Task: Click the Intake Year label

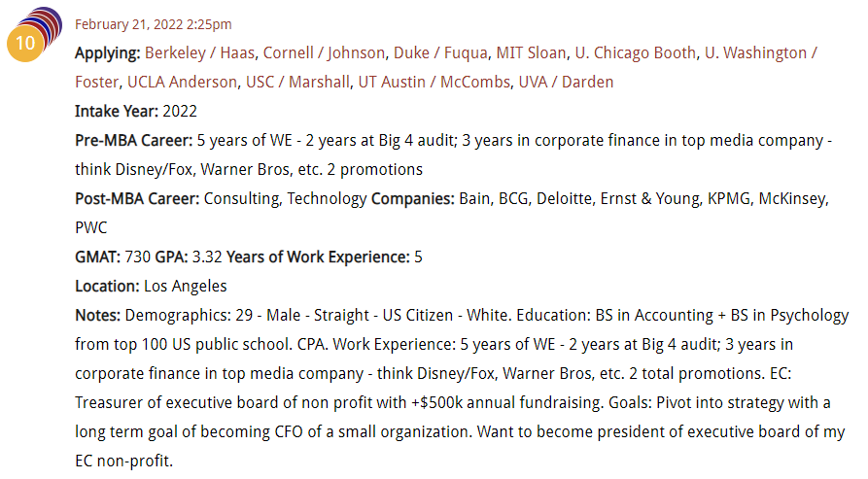Action: (117, 111)
